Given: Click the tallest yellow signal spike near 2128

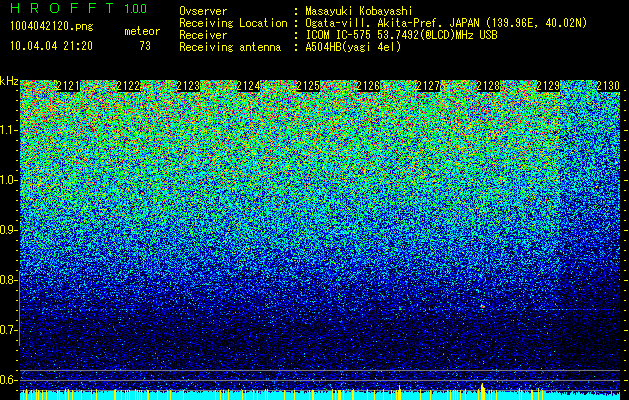Looking at the screenshot, I should [x=483, y=391].
